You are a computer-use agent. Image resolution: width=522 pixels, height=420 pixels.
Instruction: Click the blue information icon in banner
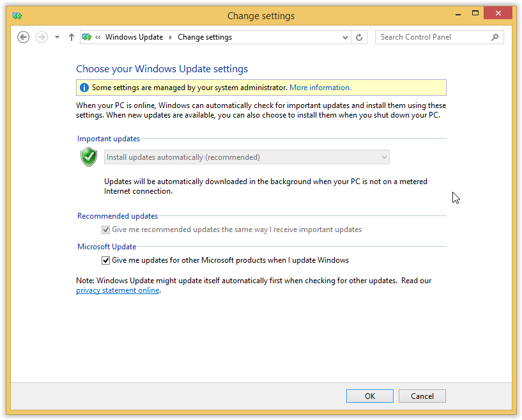(84, 88)
